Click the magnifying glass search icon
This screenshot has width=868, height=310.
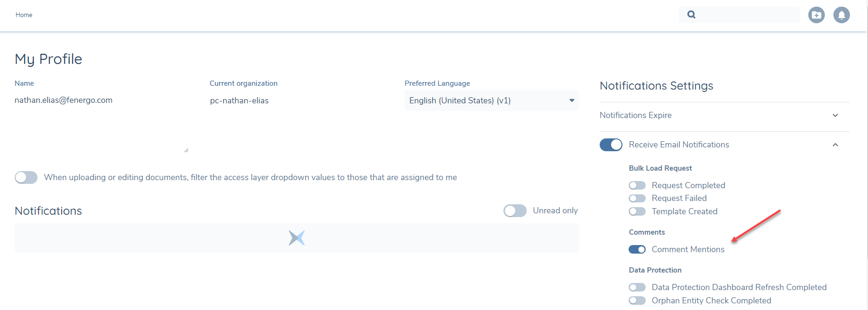click(691, 15)
